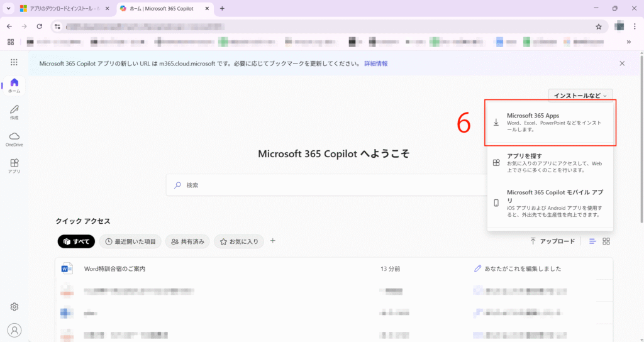Dismiss the new URL notification banner
644x342 pixels.
point(622,63)
